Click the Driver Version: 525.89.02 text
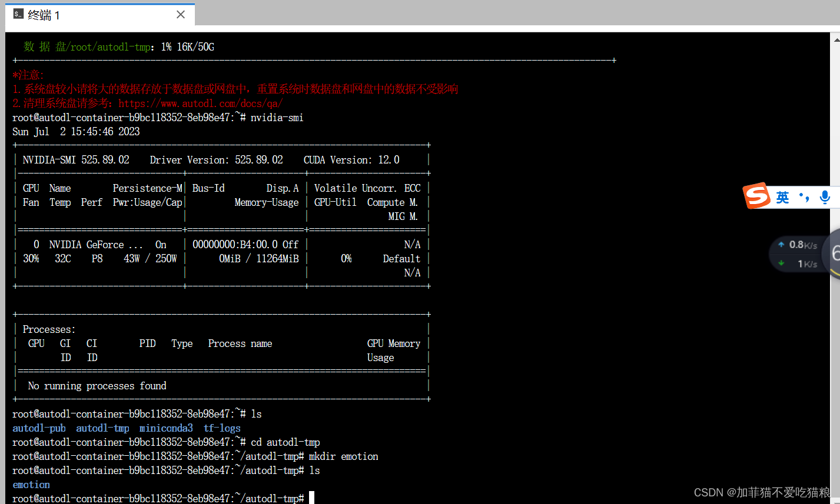Viewport: 840px width, 504px height. click(x=216, y=160)
